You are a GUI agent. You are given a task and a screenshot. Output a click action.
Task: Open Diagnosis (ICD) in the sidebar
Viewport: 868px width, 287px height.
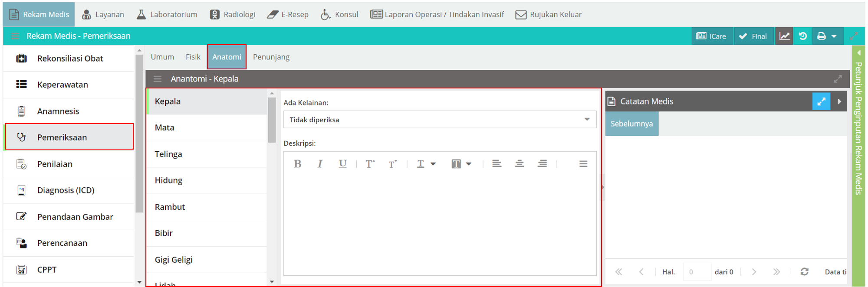point(69,190)
